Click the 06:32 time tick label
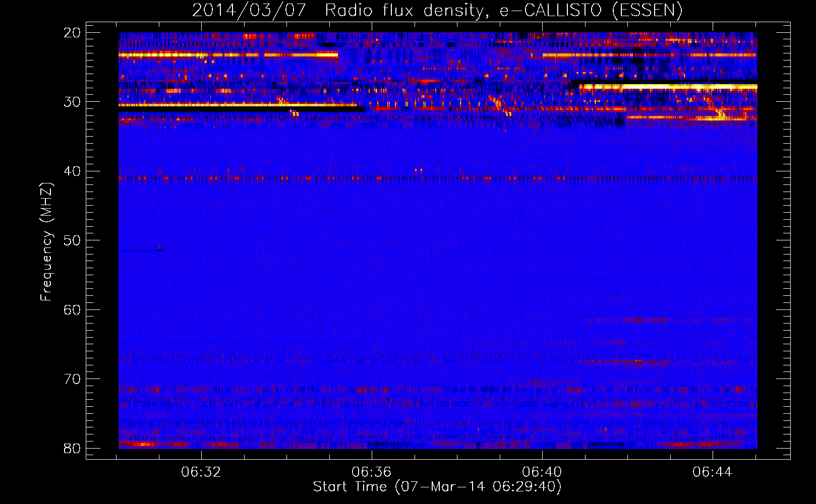Viewport: 816px width, 504px height. [x=201, y=472]
